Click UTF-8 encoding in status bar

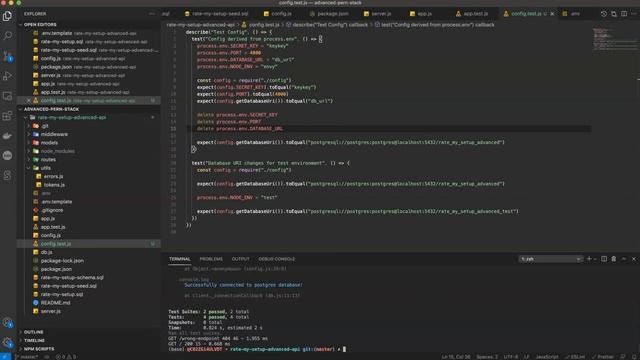click(511, 357)
